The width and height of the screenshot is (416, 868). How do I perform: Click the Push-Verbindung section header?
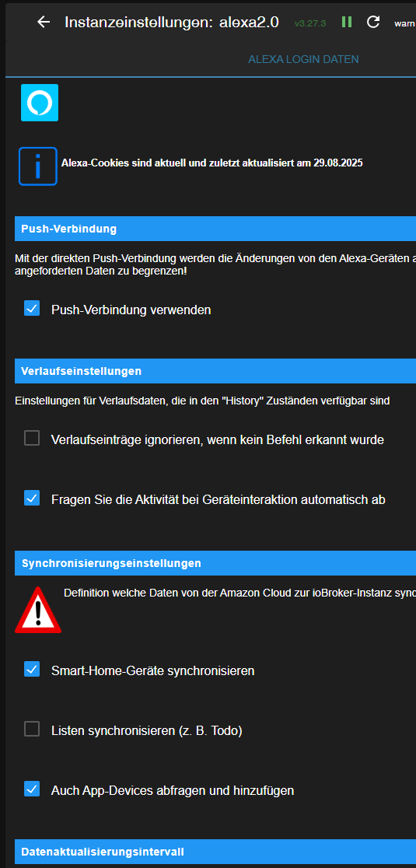coord(215,229)
